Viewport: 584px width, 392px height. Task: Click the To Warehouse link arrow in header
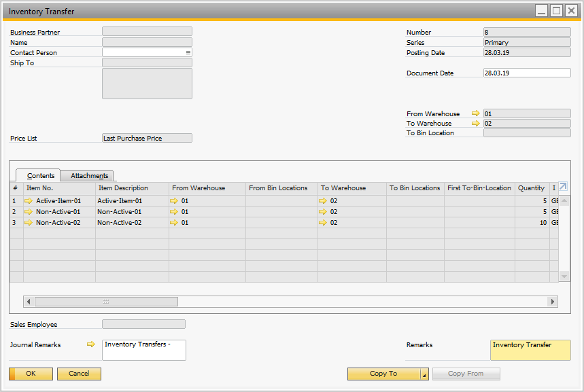(475, 124)
